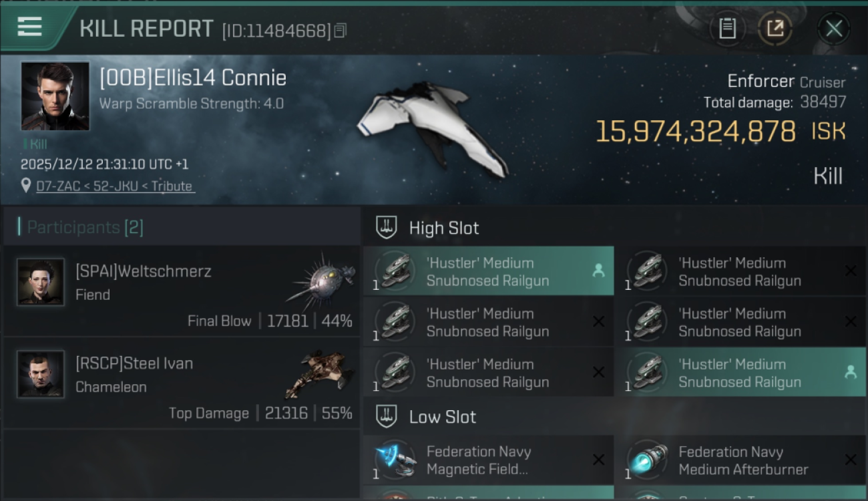Click the Low Slot section icon
Image resolution: width=868 pixels, height=501 pixels.
click(x=387, y=416)
